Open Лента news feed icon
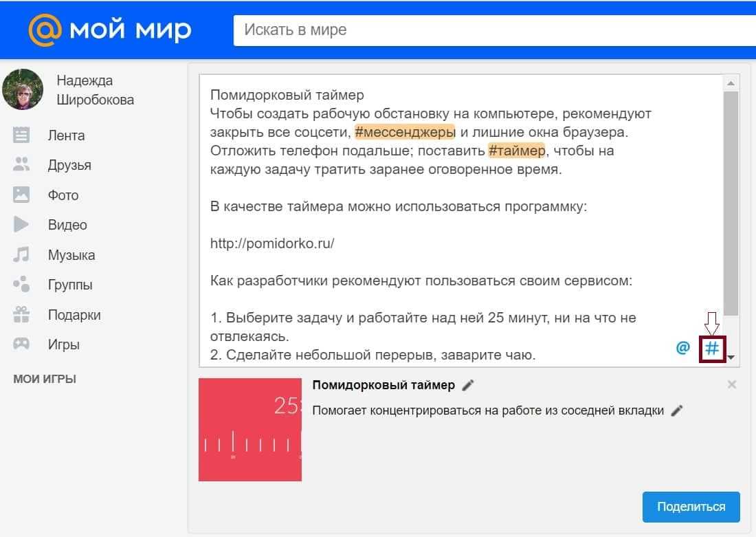 coord(22,135)
